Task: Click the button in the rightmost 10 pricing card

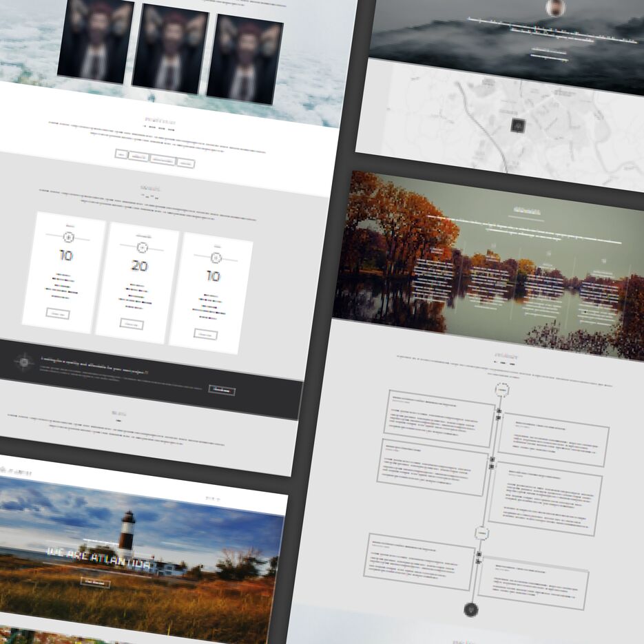Action: (x=205, y=334)
